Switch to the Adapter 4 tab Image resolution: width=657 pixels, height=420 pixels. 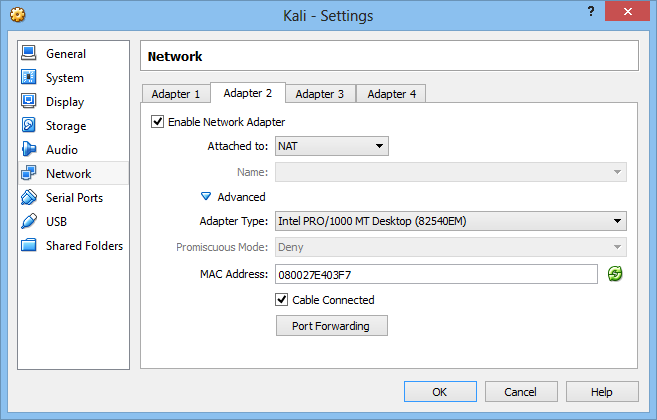(391, 94)
